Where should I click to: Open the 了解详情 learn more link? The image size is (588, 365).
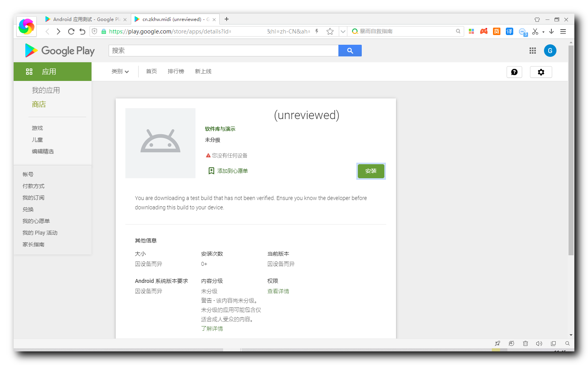coord(212,328)
